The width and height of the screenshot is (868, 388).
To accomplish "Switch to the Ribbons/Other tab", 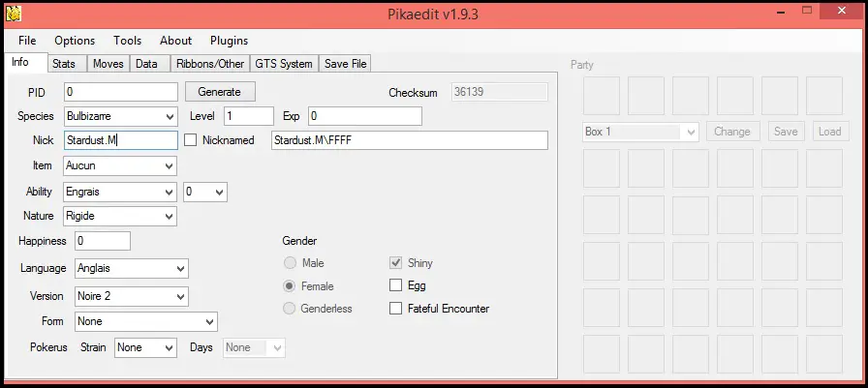I will coord(210,64).
